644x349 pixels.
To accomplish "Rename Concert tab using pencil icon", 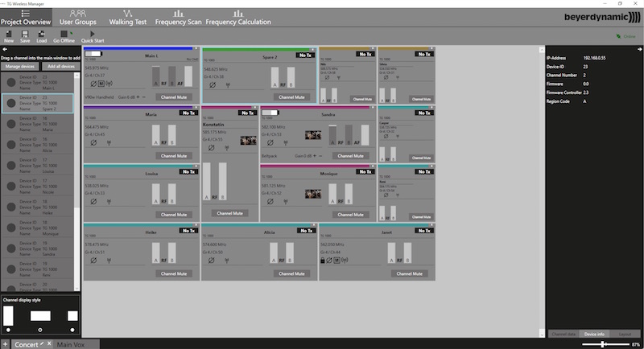I will [42, 343].
